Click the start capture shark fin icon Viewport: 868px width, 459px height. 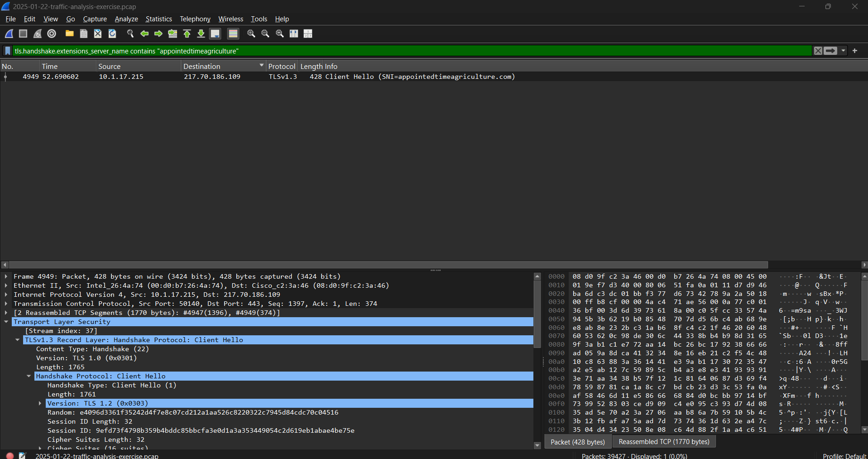9,34
